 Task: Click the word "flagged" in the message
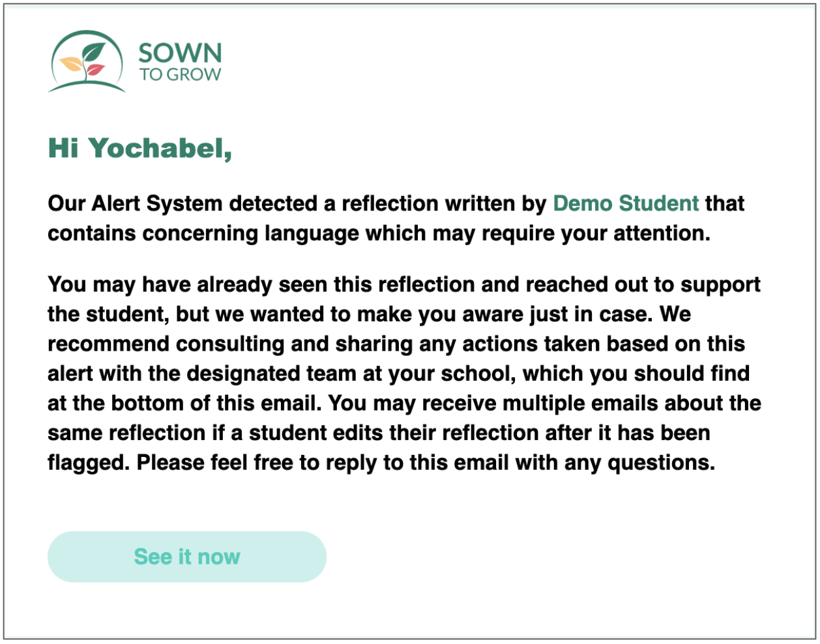pos(88,462)
